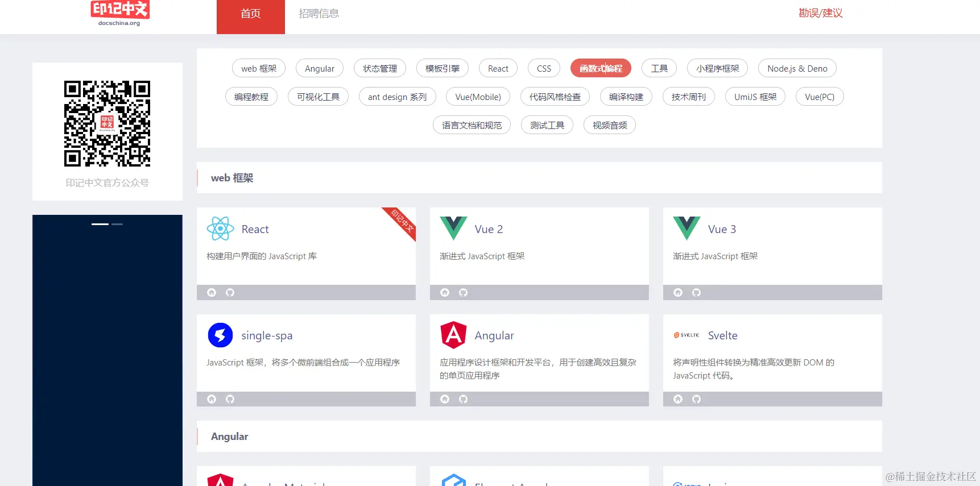
Task: Open Angular card GitHub icon
Action: click(463, 399)
